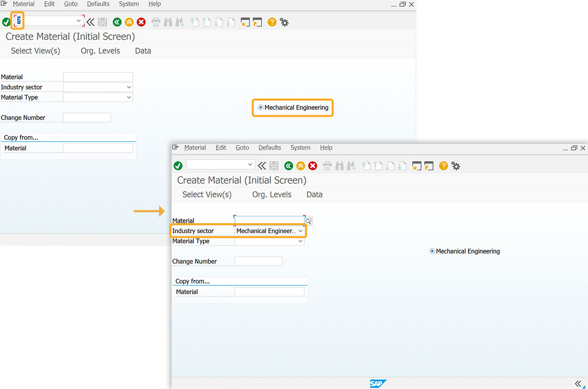The width and height of the screenshot is (588, 389).
Task: Click Generate Shortcut icon in front window
Action: coord(429,166)
